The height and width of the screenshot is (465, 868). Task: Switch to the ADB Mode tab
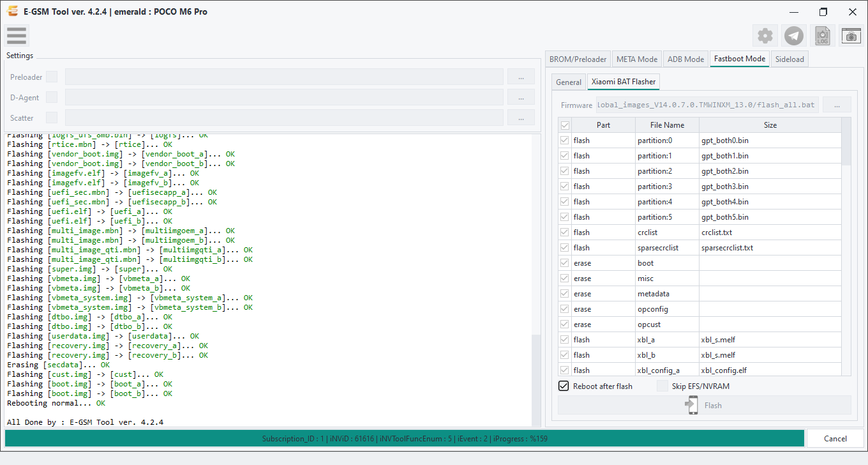[685, 59]
